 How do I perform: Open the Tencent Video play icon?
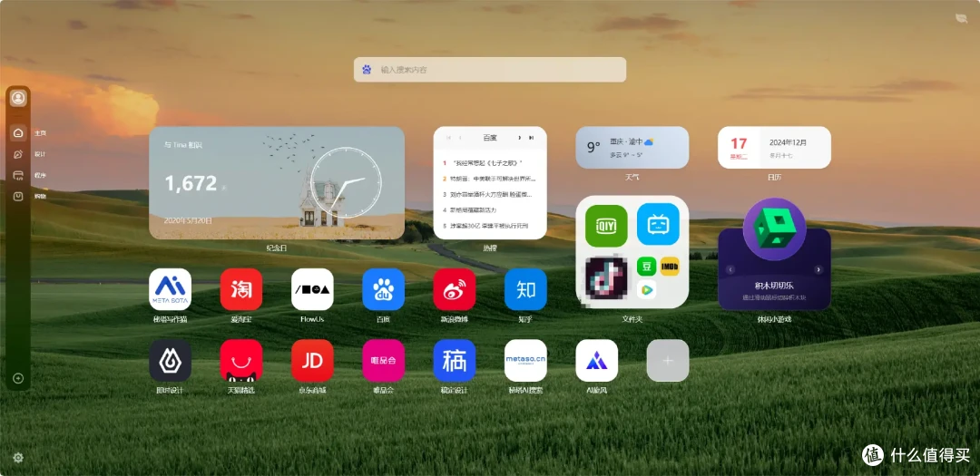click(646, 289)
